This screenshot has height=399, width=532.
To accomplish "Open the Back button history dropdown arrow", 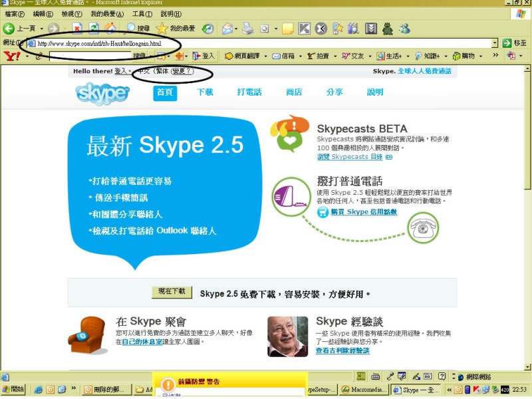I will 42,29.
